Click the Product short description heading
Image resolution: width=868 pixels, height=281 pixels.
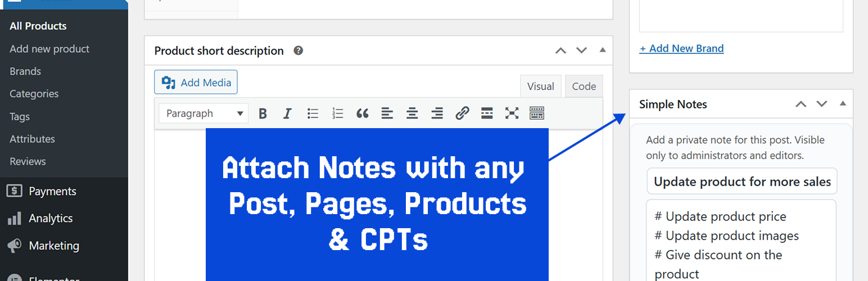pyautogui.click(x=219, y=51)
